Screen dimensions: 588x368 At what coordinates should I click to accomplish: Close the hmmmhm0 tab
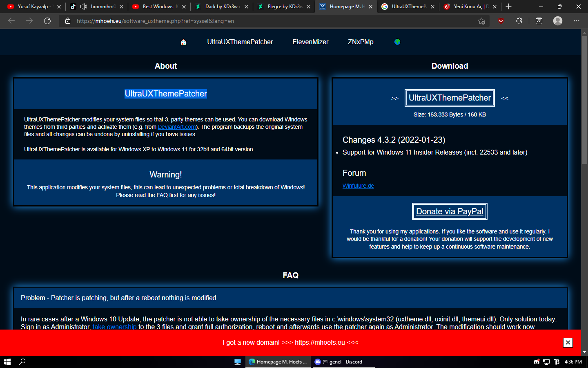[x=121, y=7]
